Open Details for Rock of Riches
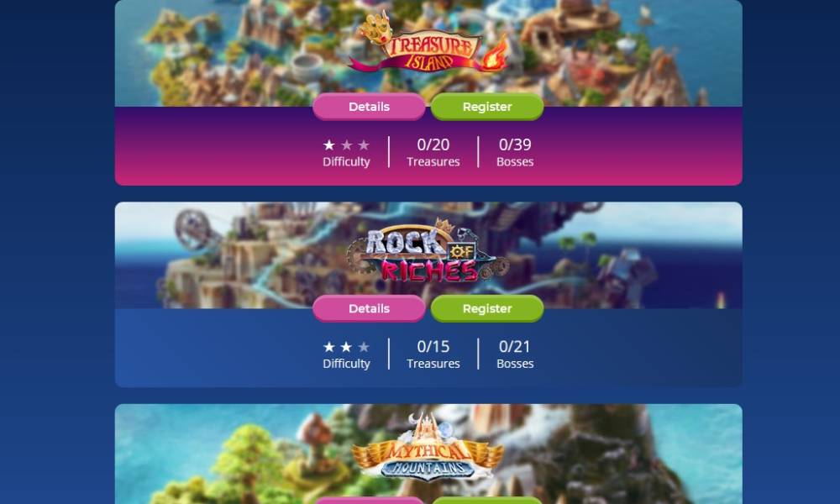Screen dimensions: 840x504 (369, 308)
